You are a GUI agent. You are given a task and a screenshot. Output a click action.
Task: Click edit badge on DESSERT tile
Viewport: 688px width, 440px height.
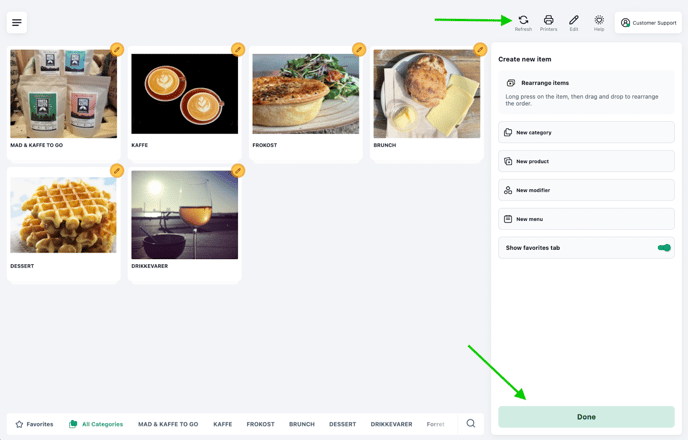click(117, 171)
